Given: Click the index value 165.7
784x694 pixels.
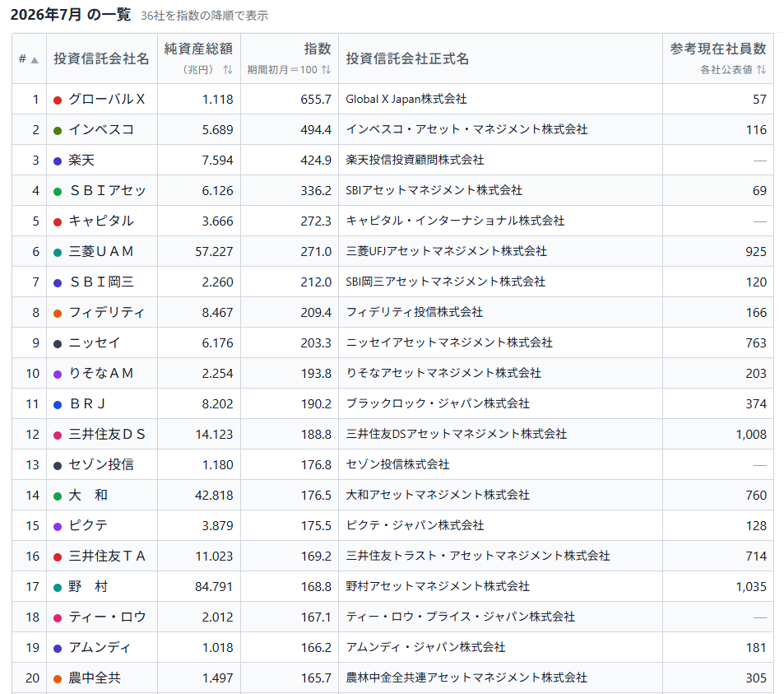Looking at the screenshot, I should [316, 678].
